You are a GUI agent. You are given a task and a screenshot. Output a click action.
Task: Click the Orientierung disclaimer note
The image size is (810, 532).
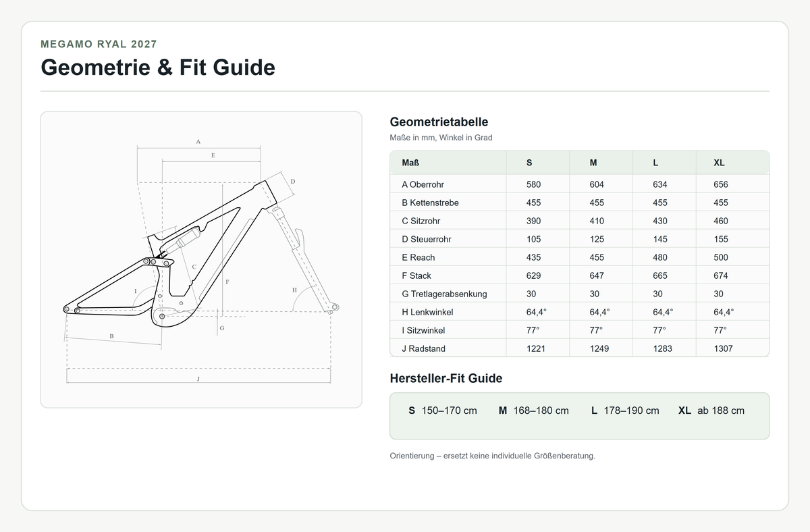pos(493,456)
